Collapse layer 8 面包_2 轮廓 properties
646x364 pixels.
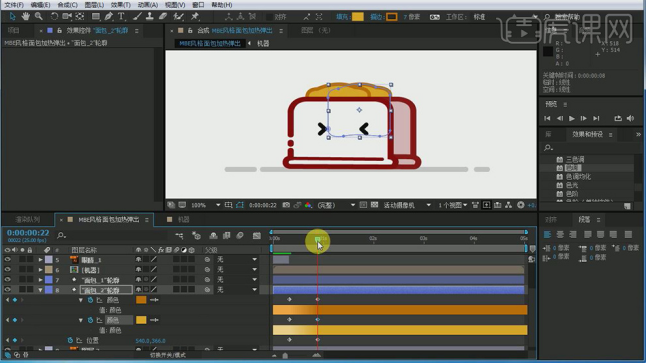tap(40, 290)
